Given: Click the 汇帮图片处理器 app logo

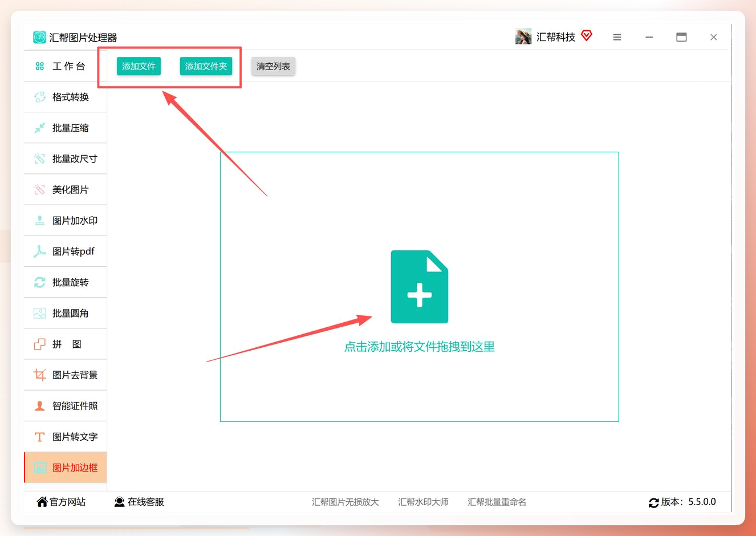Looking at the screenshot, I should point(39,37).
